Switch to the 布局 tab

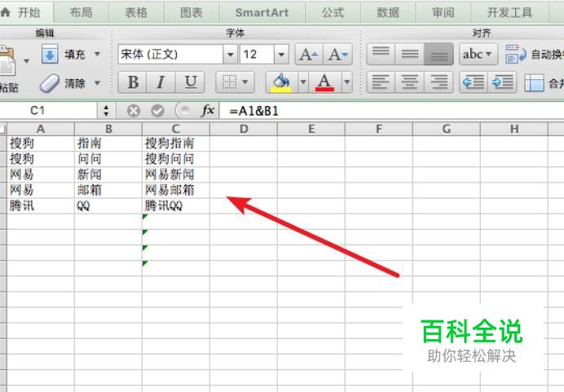(x=81, y=12)
